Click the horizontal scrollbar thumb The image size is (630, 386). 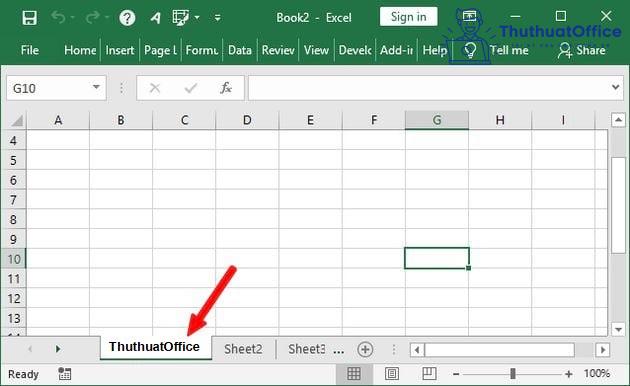click(x=499, y=350)
